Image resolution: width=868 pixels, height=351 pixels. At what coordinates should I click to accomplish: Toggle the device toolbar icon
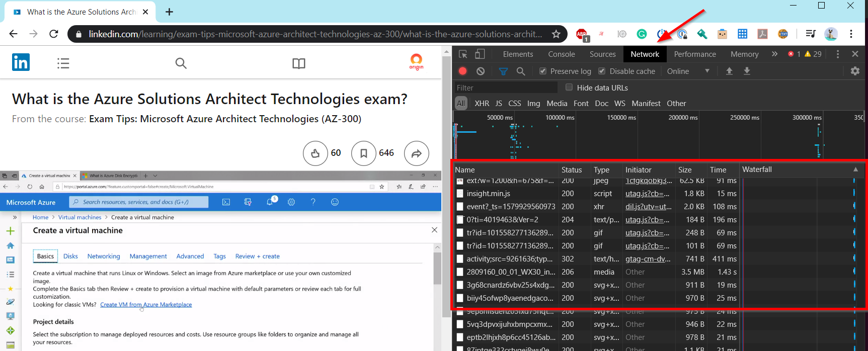(x=480, y=54)
